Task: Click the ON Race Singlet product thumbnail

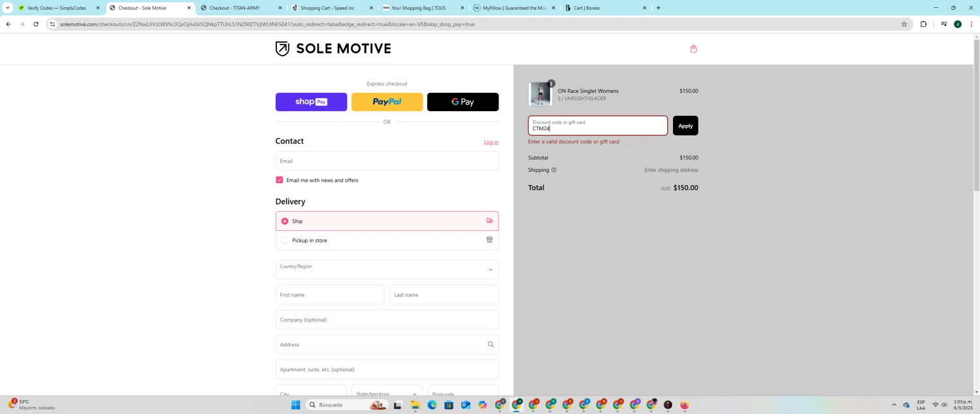Action: coord(540,94)
